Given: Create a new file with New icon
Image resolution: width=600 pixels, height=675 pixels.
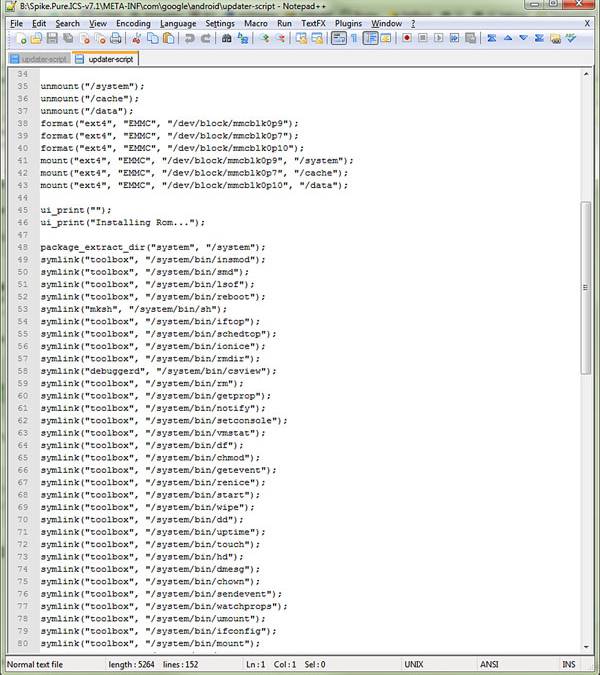Looking at the screenshot, I should point(20,39).
